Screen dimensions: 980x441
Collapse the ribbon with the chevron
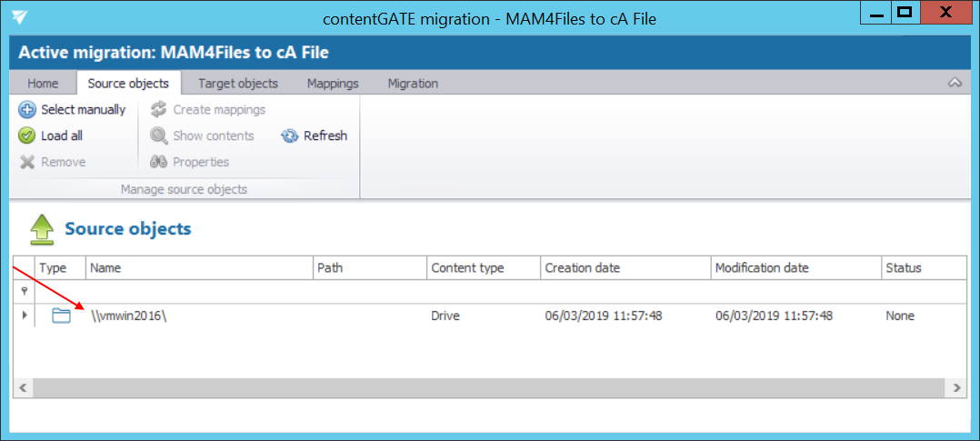pos(955,83)
